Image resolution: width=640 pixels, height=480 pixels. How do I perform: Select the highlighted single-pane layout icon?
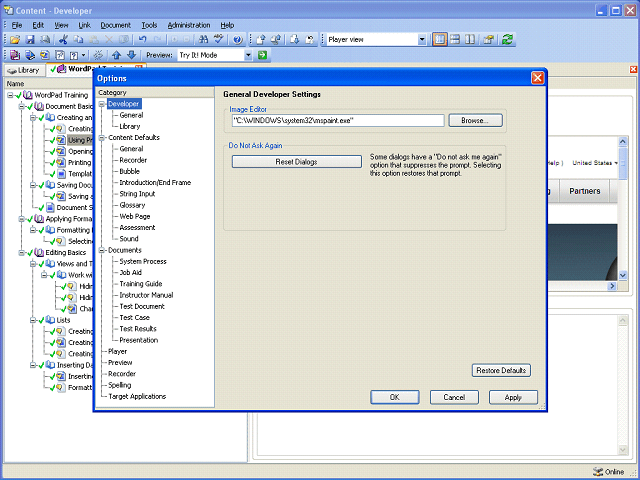coord(439,40)
